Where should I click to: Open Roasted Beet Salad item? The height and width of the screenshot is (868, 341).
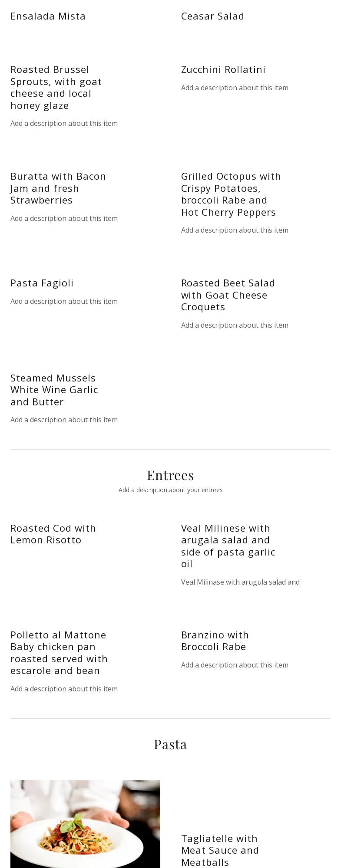(228, 295)
